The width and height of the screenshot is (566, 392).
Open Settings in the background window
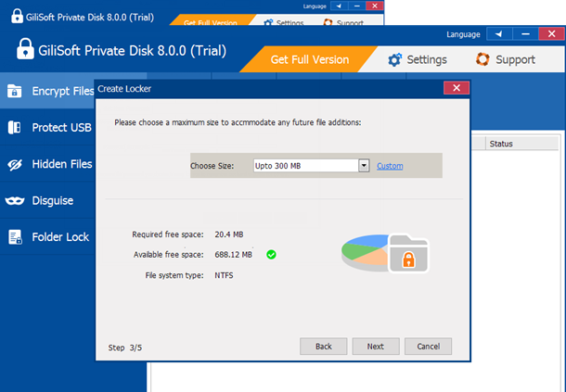284,22
